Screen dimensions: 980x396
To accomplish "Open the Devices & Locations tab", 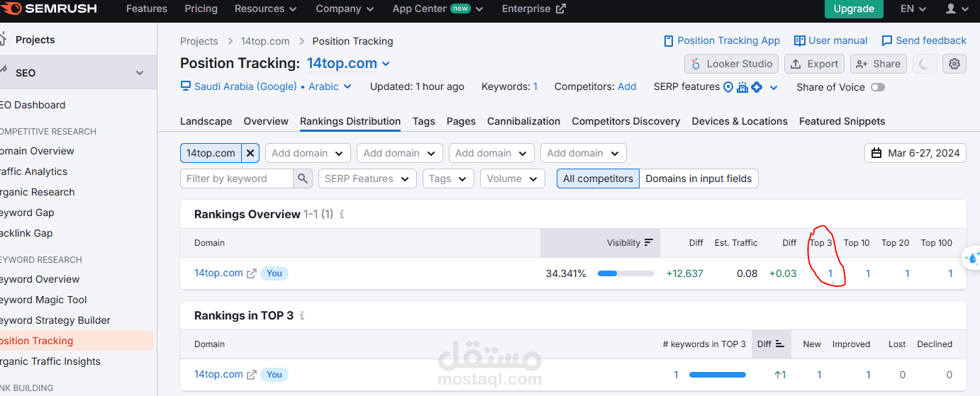I will 740,121.
